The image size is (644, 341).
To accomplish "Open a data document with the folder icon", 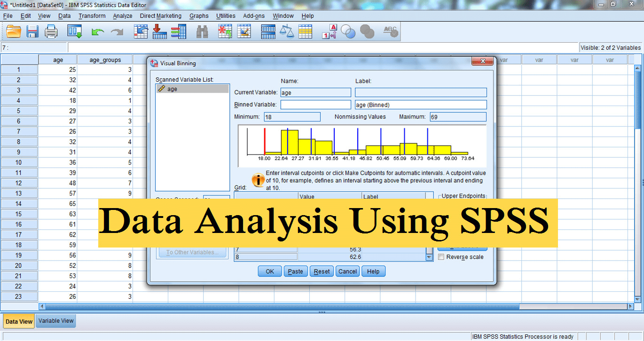I will coord(14,31).
